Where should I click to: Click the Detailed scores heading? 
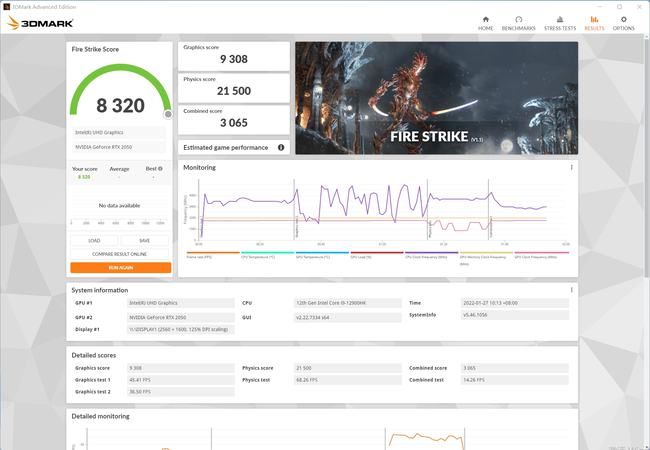tap(94, 355)
